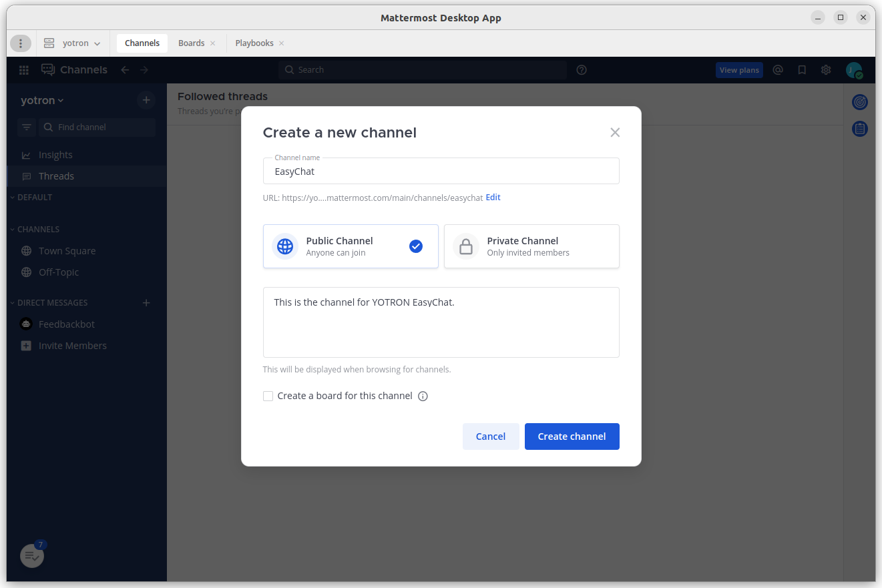The height and width of the screenshot is (588, 882).
Task: Open the three-dot app menu
Action: (21, 43)
